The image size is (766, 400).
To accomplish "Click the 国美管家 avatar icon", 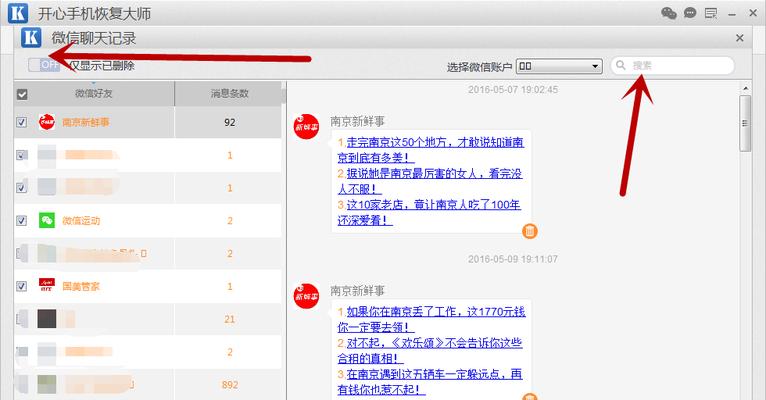I will (47, 286).
